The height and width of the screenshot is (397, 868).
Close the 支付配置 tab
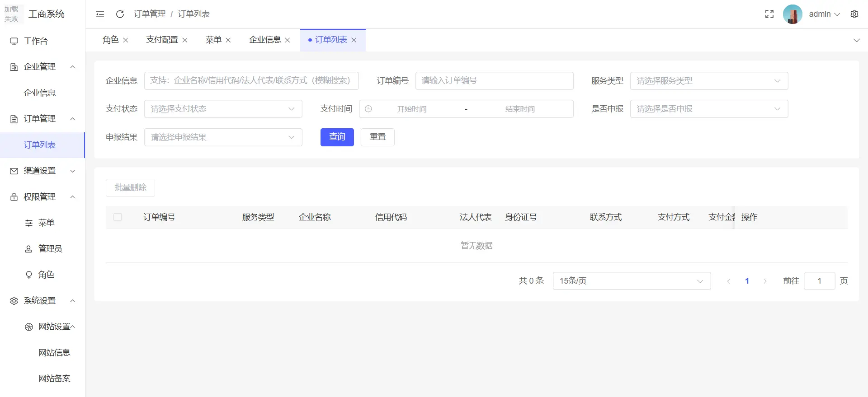[x=185, y=40]
